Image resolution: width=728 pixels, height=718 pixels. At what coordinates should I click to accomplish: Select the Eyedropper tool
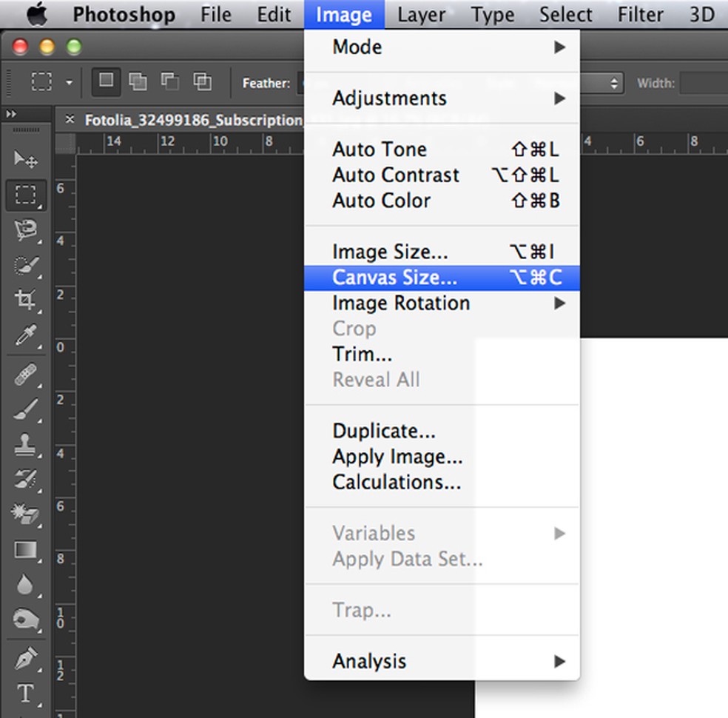click(26, 335)
